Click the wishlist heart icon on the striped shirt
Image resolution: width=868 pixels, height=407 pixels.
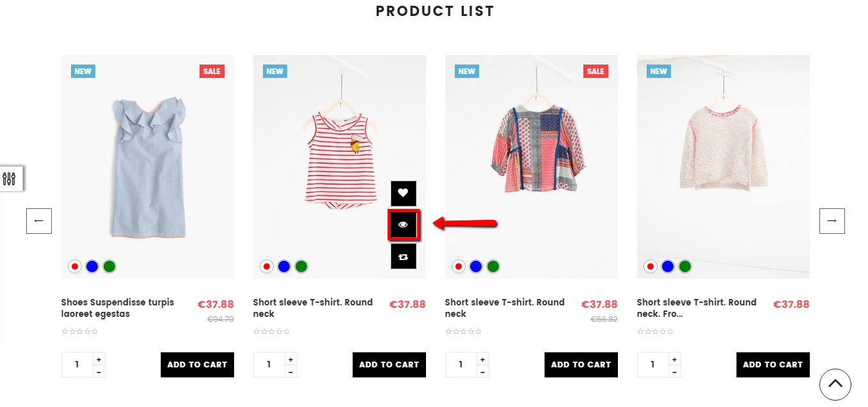403,193
